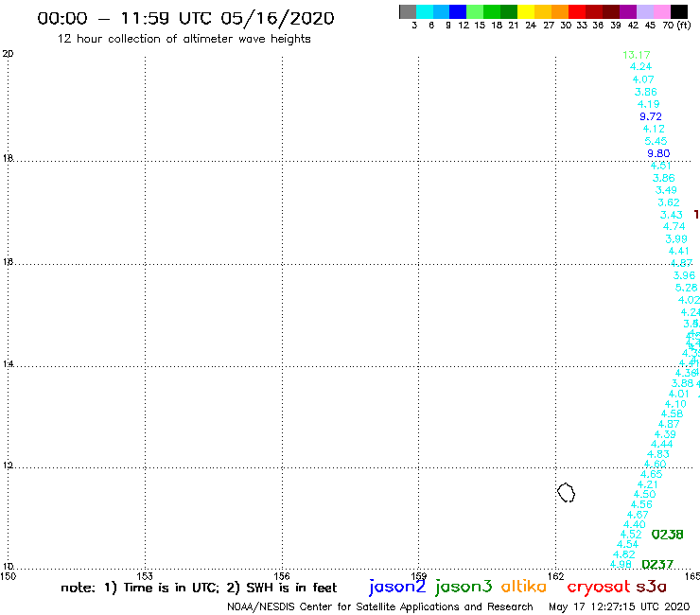
Task: Click the wave height value 4.01
Action: pos(679,394)
